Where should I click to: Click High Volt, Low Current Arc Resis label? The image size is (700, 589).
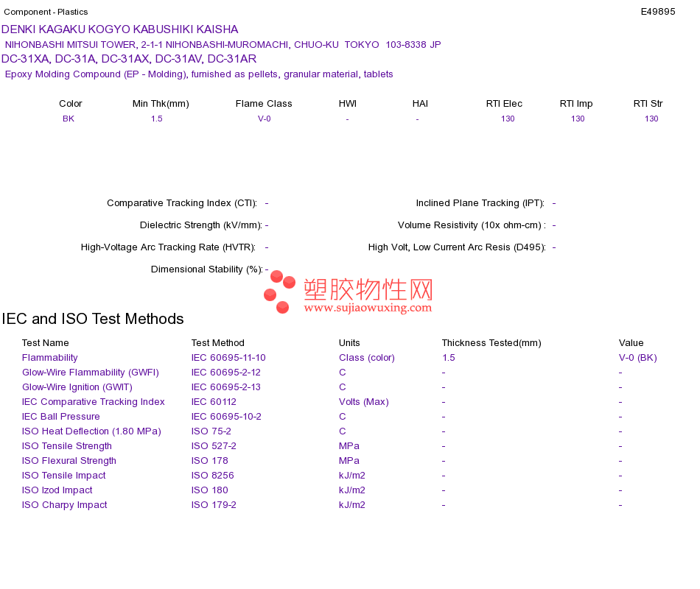(457, 247)
